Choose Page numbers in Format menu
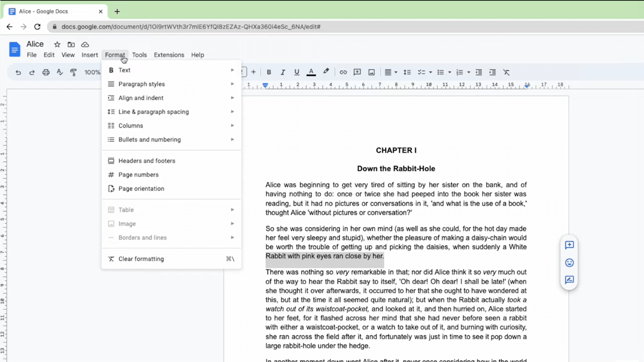The image size is (644, 362). (x=171, y=175)
